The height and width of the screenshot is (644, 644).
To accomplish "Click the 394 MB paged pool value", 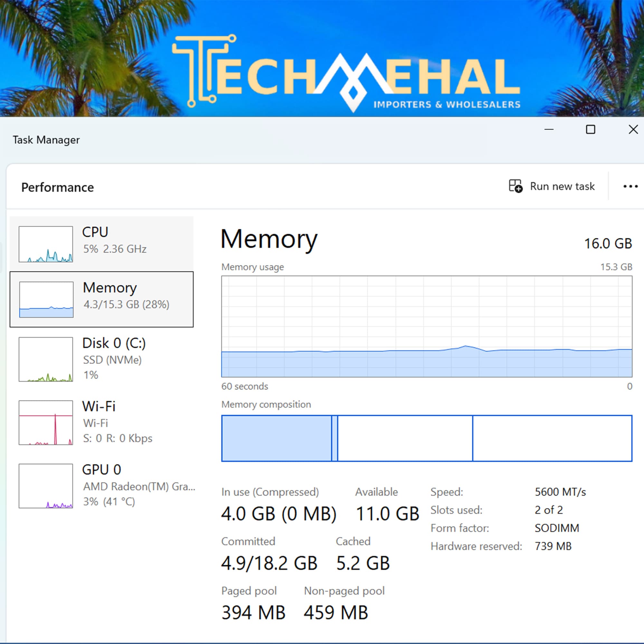I will pos(253,613).
